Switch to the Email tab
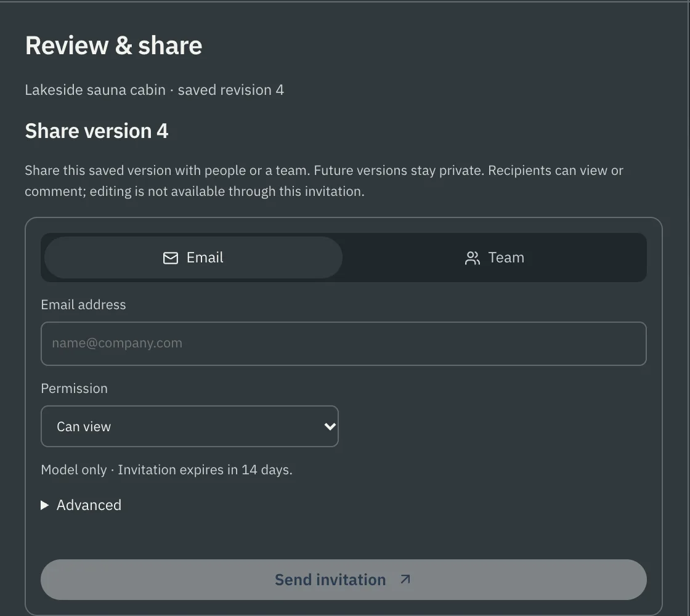Image resolution: width=690 pixels, height=616 pixels. (193, 257)
